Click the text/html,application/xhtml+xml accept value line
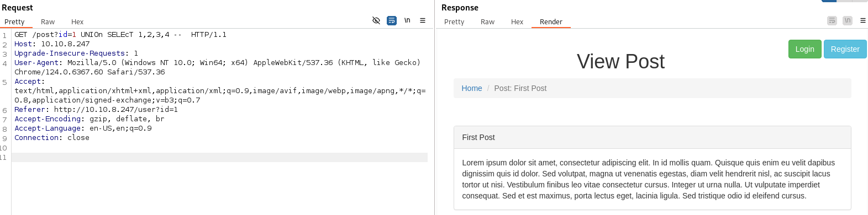Viewport: 868px width, 215px height. click(x=220, y=90)
